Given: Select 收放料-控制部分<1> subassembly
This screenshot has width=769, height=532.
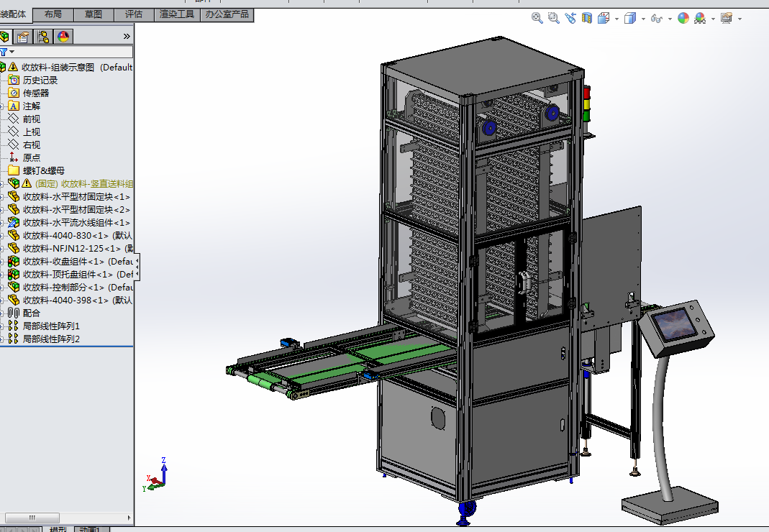Looking at the screenshot, I should 78,287.
